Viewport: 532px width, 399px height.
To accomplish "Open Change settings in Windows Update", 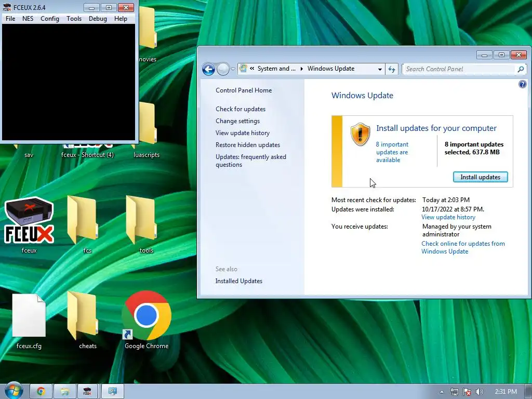I will pos(237,121).
